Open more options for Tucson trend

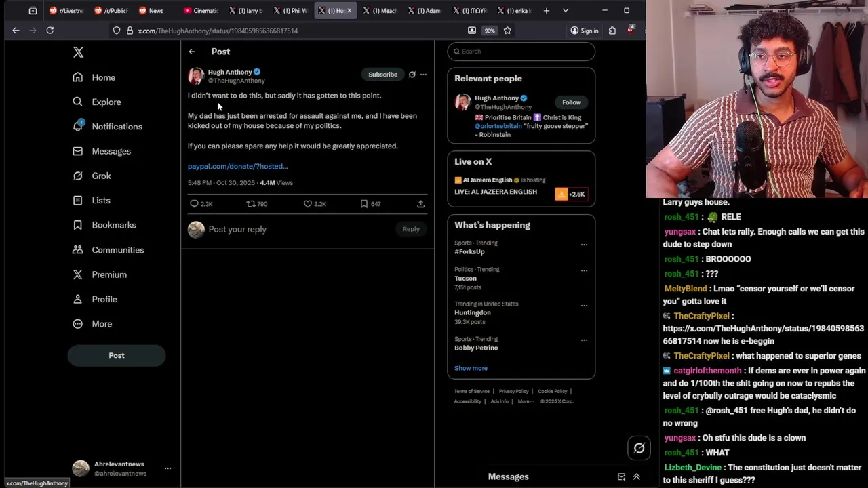[x=584, y=271]
